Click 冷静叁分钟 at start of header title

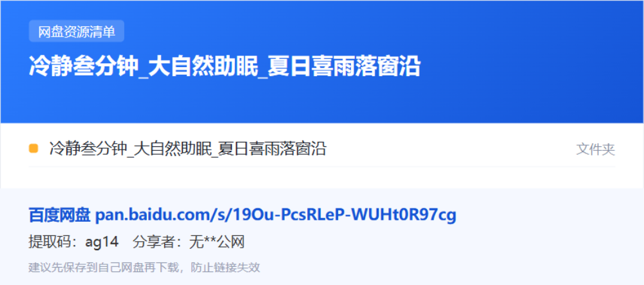point(83,66)
